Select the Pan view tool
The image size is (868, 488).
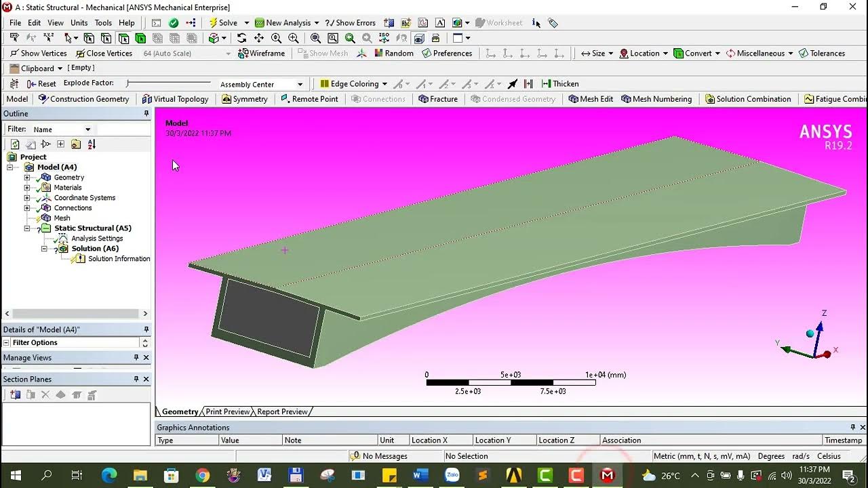click(x=258, y=38)
